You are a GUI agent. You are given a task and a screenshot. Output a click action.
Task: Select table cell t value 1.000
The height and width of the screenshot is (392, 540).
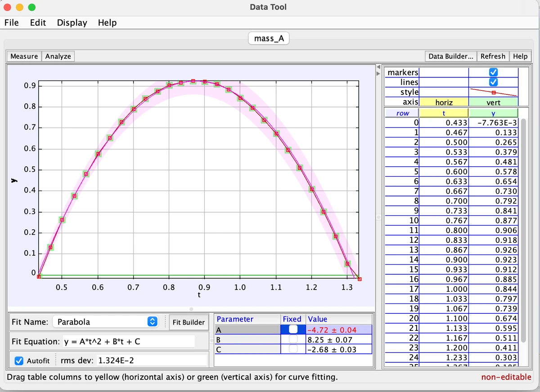coord(444,289)
